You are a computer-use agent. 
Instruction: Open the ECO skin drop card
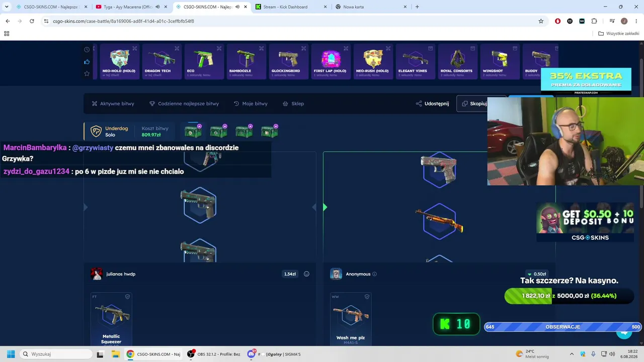coord(204,61)
